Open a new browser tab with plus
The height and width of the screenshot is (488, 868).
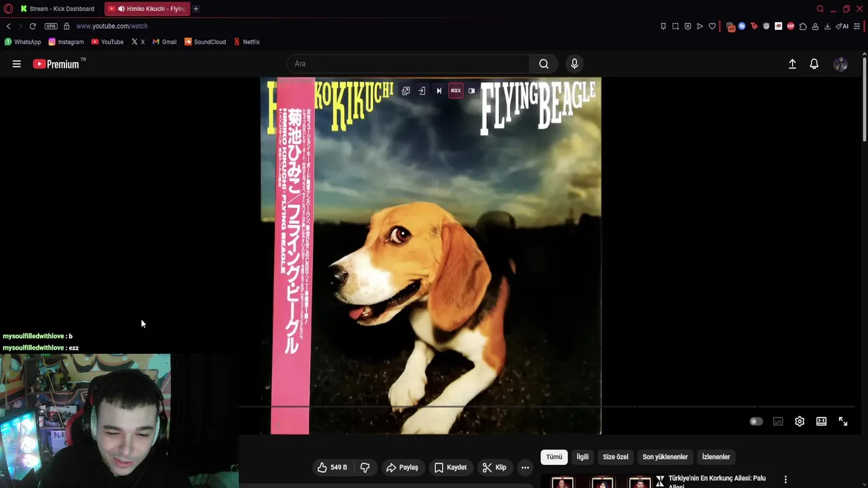tap(196, 9)
